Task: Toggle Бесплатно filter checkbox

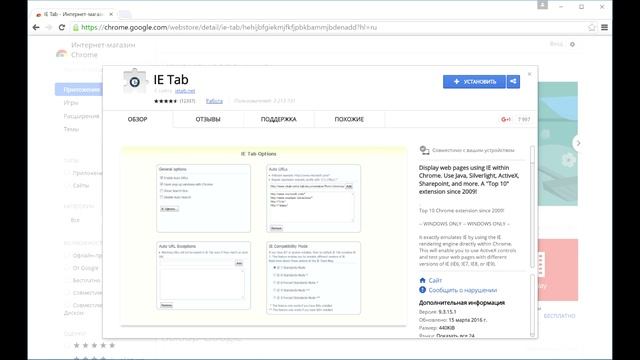Action: (67, 280)
